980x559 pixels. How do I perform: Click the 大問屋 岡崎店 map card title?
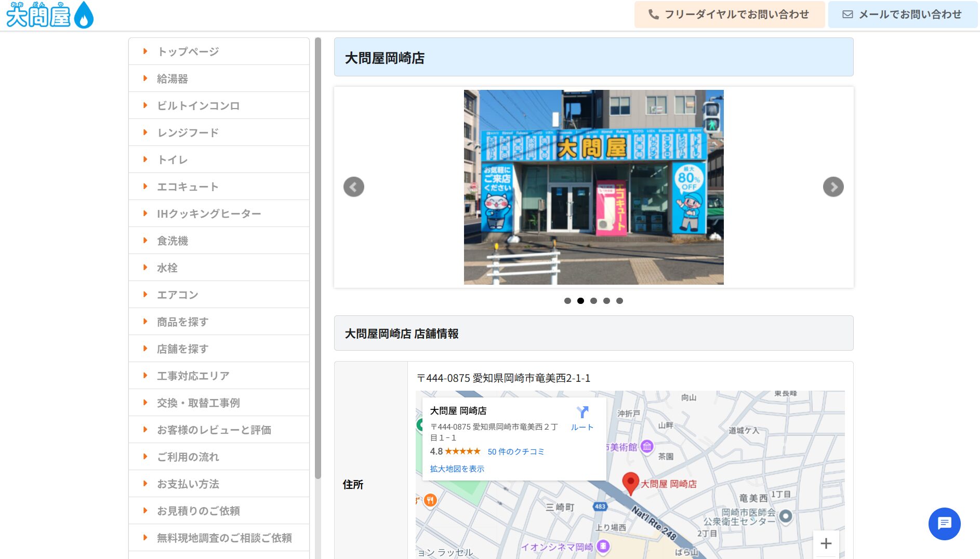pos(458,410)
